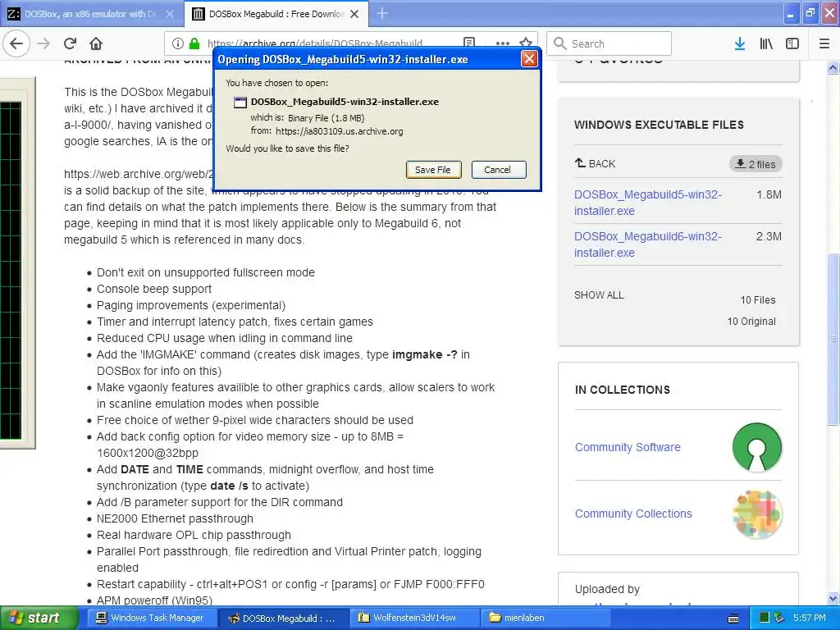The image size is (840, 630).
Task: Go back using the browser back arrow
Action: click(16, 43)
